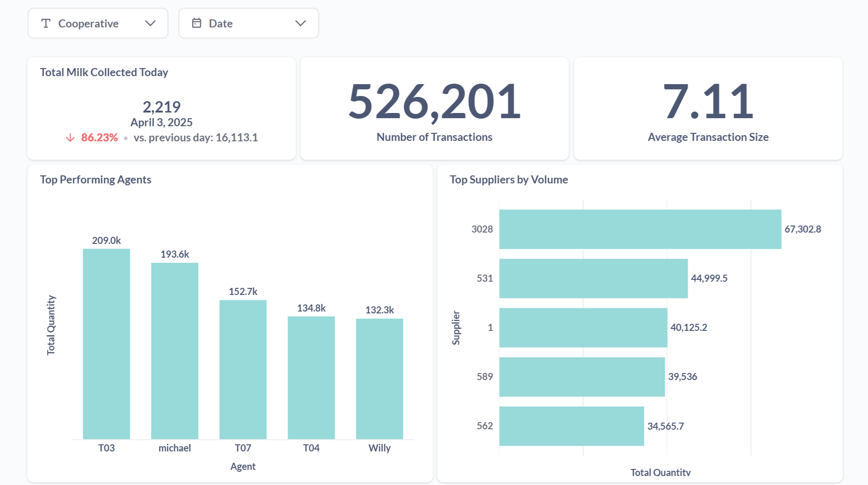Click the vs. previous day 16,113.1 text
Screen dimensions: 868x485
click(196, 138)
